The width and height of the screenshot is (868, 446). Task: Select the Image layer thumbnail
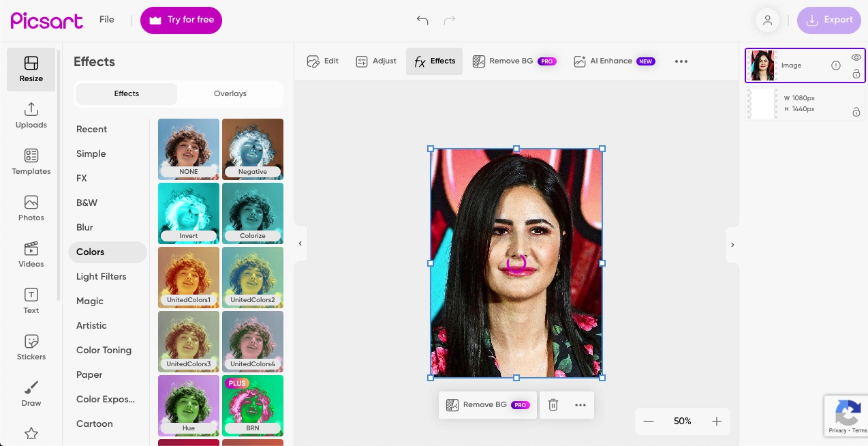click(763, 65)
